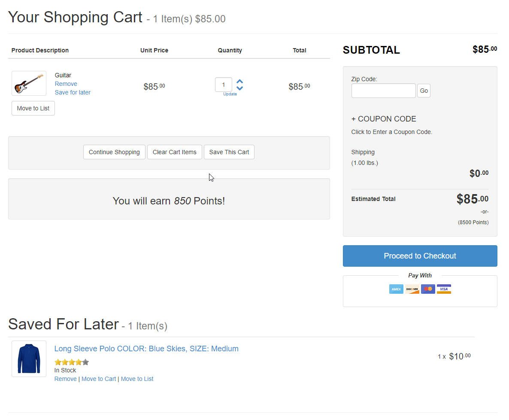509x420 pixels.
Task: Save the Guitar for later
Action: [x=73, y=92]
